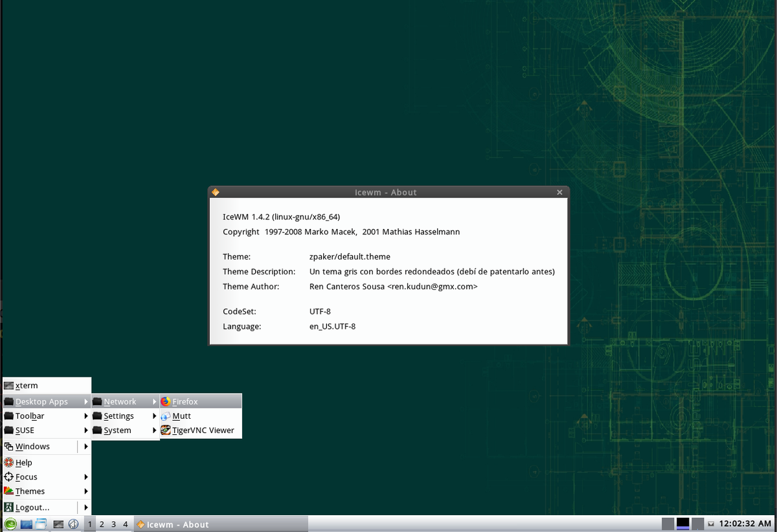The image size is (777, 532).
Task: Expand the SUSE submenu arrow
Action: point(85,430)
